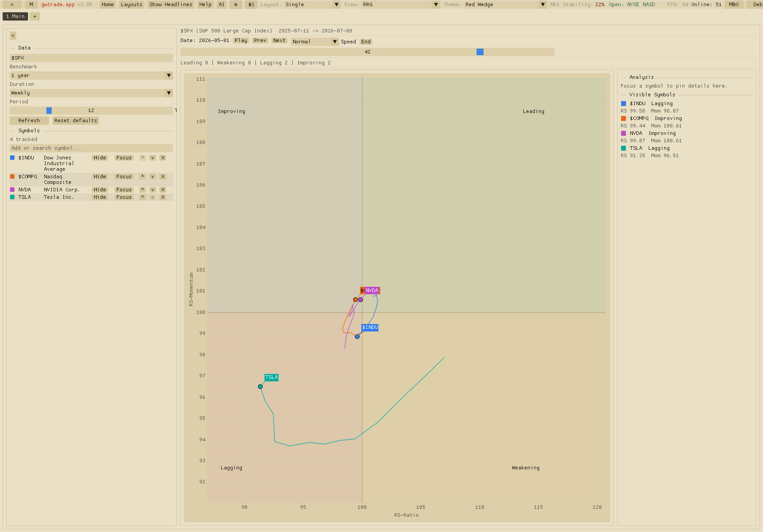763x532 pixels.
Task: Open the Weekly period dropdown
Action: click(x=91, y=93)
